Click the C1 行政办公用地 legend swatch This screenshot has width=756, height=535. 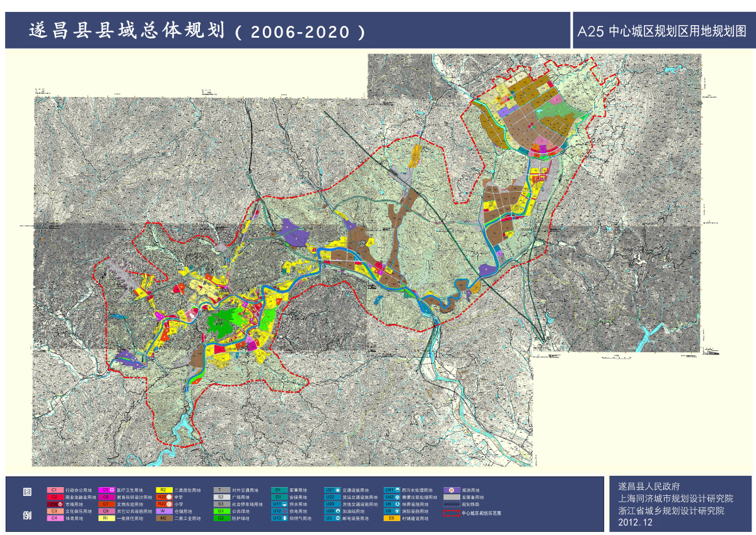coord(54,490)
